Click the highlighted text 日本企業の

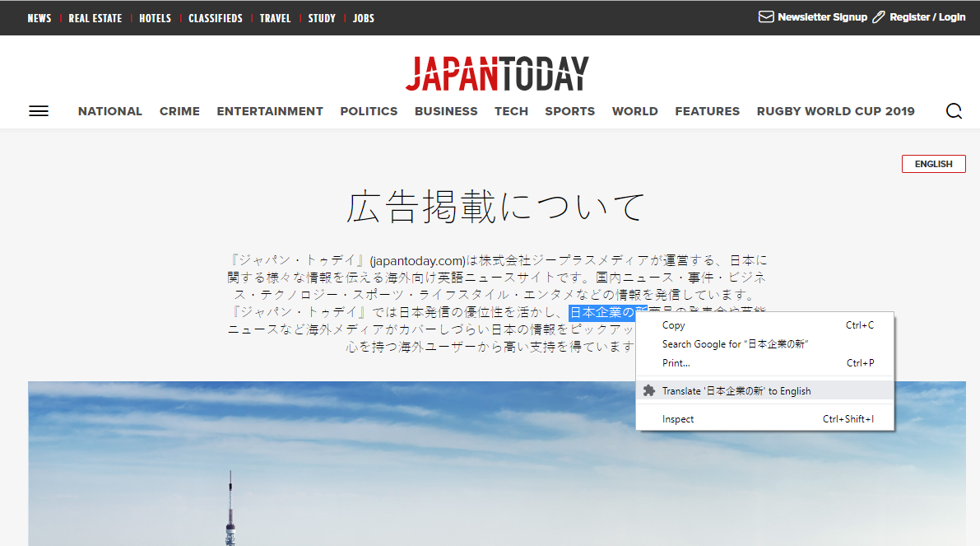click(x=601, y=312)
